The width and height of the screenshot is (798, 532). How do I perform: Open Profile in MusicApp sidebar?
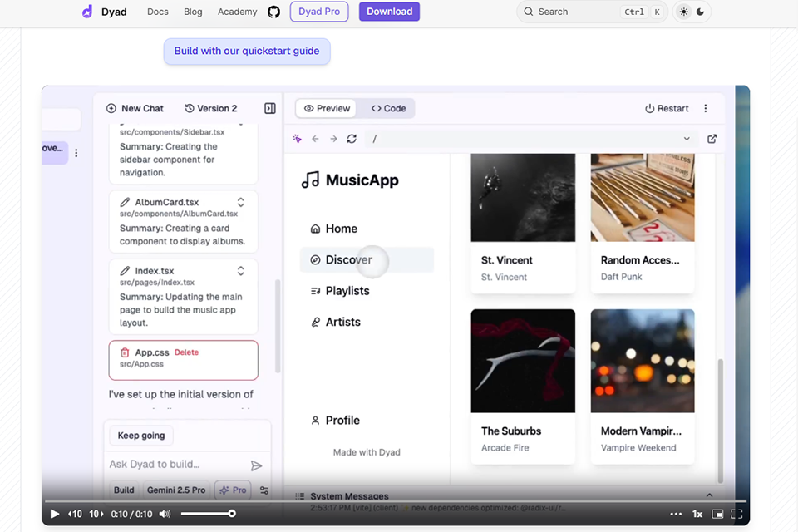click(x=367, y=421)
